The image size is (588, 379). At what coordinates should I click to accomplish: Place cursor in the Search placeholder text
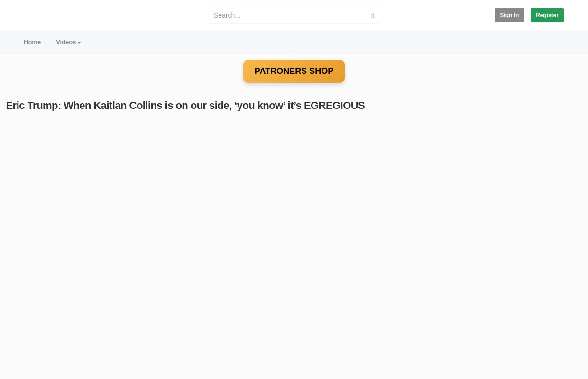227,15
